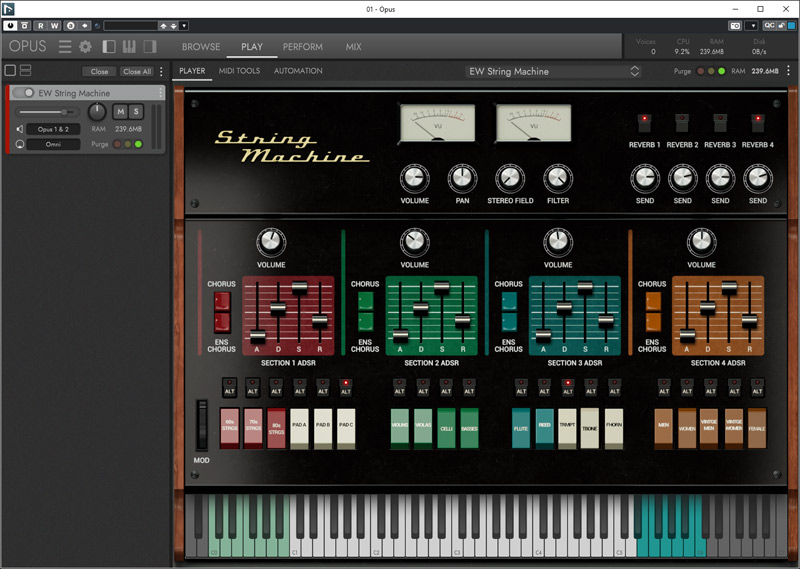Switch to the BROWSE tab

pos(201,47)
